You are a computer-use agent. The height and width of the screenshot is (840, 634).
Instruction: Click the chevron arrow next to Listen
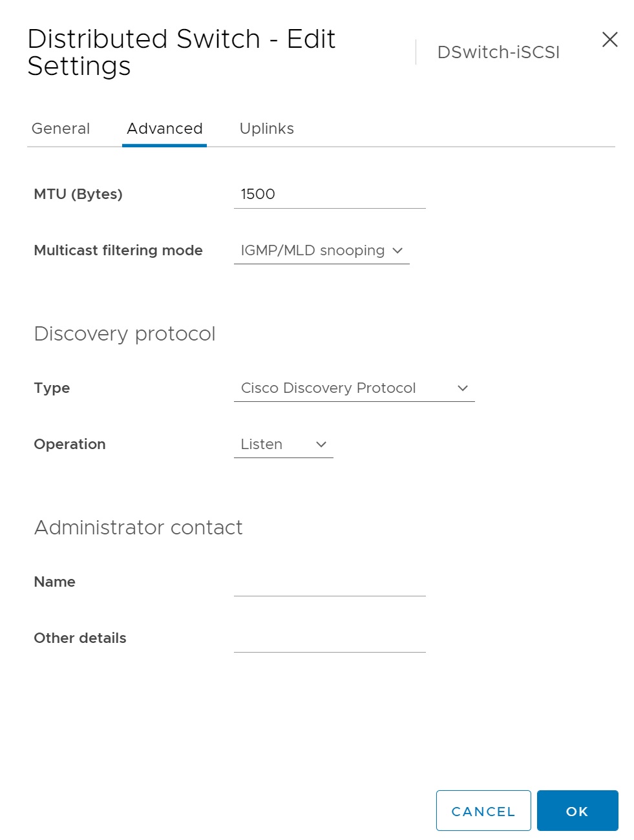(321, 445)
